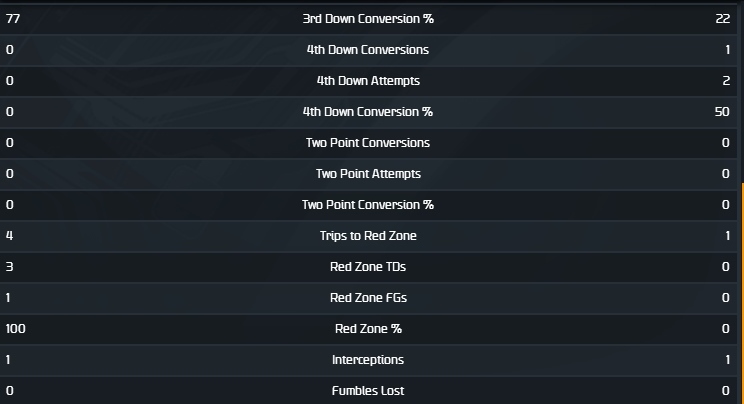Screen dimensions: 744x404
Task: Click the orange vertical scrollbar thumb
Action: coord(741,290)
